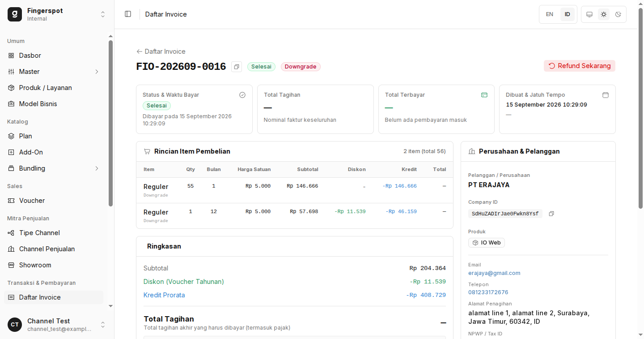Image resolution: width=644 pixels, height=339 pixels.
Task: Open Dasbor from the sidebar
Action: click(54, 56)
